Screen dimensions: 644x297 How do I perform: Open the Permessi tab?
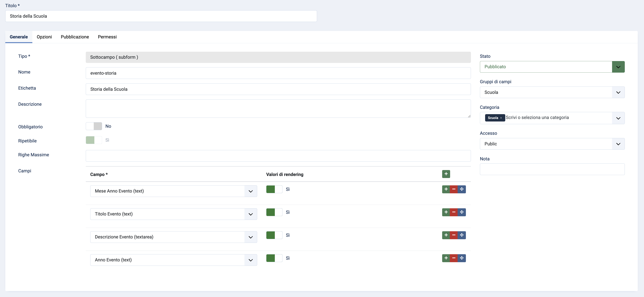tap(107, 37)
